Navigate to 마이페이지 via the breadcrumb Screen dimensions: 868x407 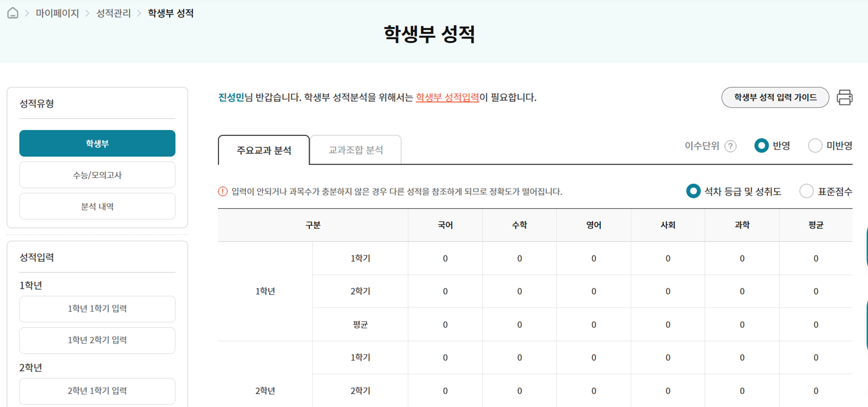[58, 13]
